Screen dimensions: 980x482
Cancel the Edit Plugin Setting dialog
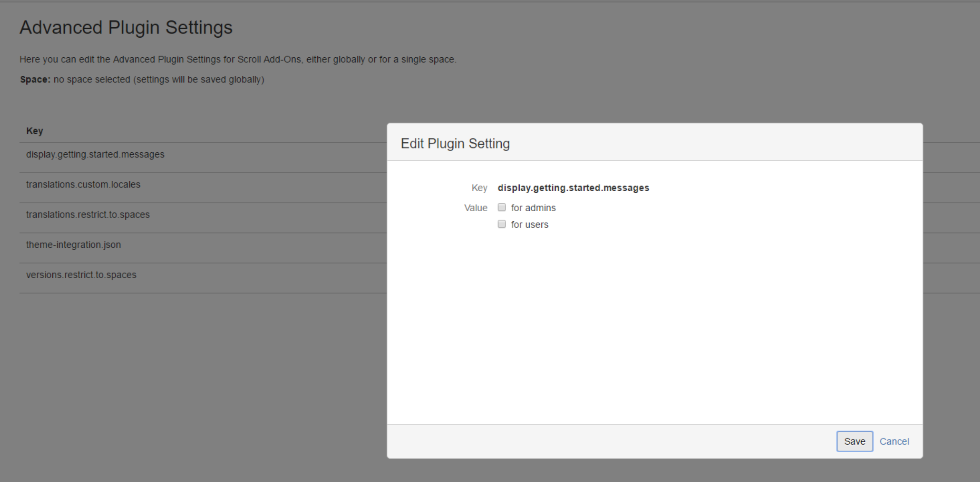[894, 441]
